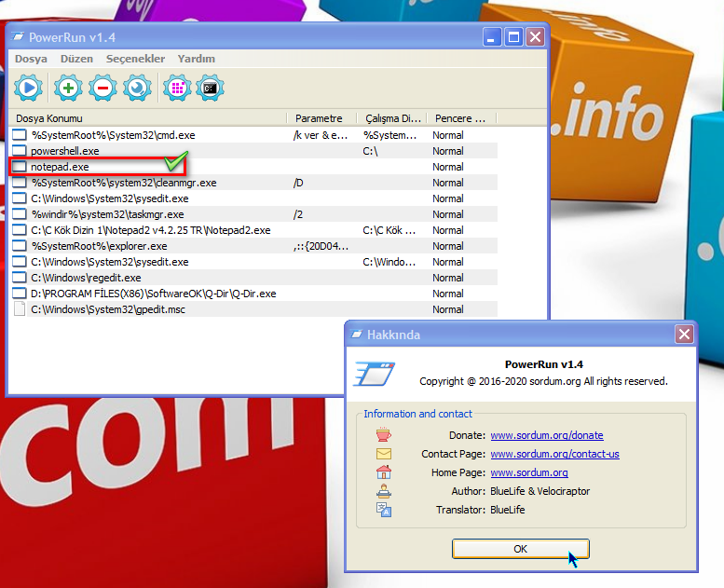
Task: Select the taskmgr.exe entry text
Action: pyautogui.click(x=107, y=214)
